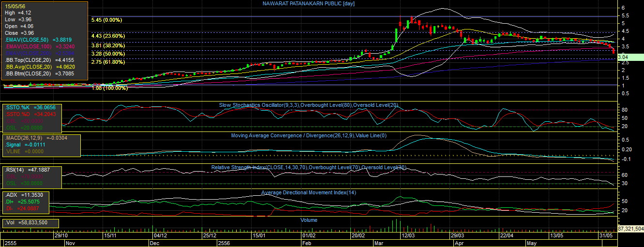This screenshot has width=644, height=247.
Task: Click the 25/12 date on the time axis
Action: point(210,236)
